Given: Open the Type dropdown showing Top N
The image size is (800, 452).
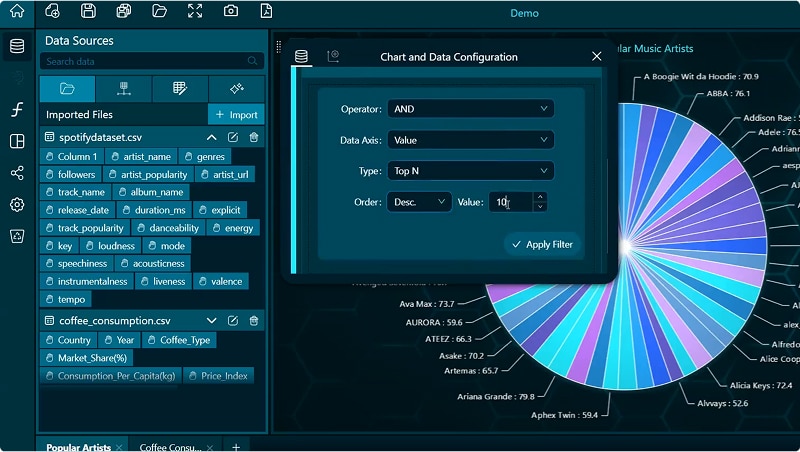Looking at the screenshot, I should tap(471, 171).
